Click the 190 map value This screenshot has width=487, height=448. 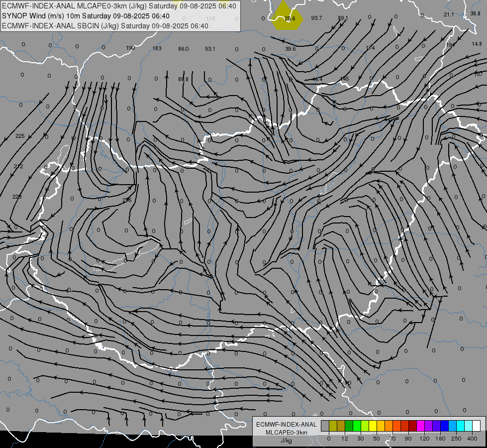pyautogui.click(x=130, y=48)
